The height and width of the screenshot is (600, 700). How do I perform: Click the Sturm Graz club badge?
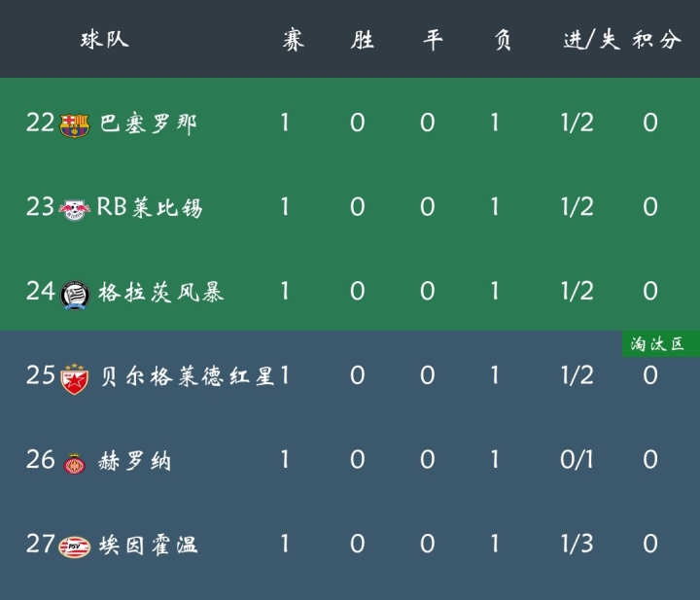[74, 292]
